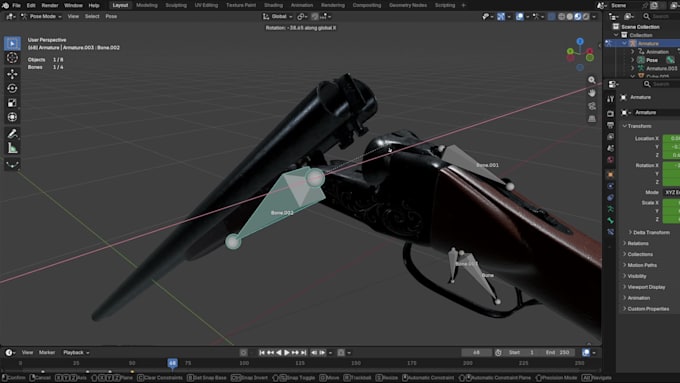Open the Output properties tab

pyautogui.click(x=611, y=125)
